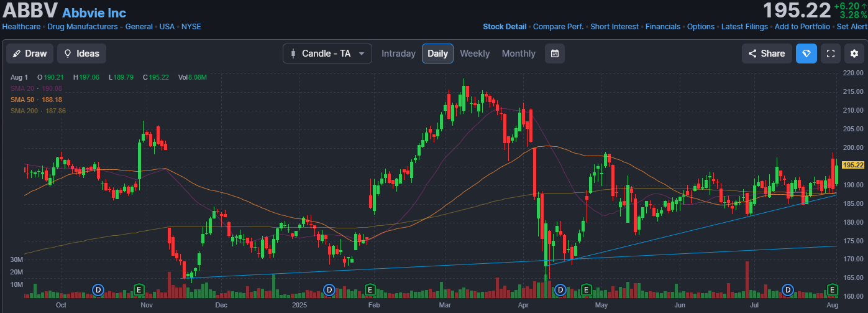Screen dimensions: 868x313
Task: Click the +6.20 price change value
Action: 846,6
